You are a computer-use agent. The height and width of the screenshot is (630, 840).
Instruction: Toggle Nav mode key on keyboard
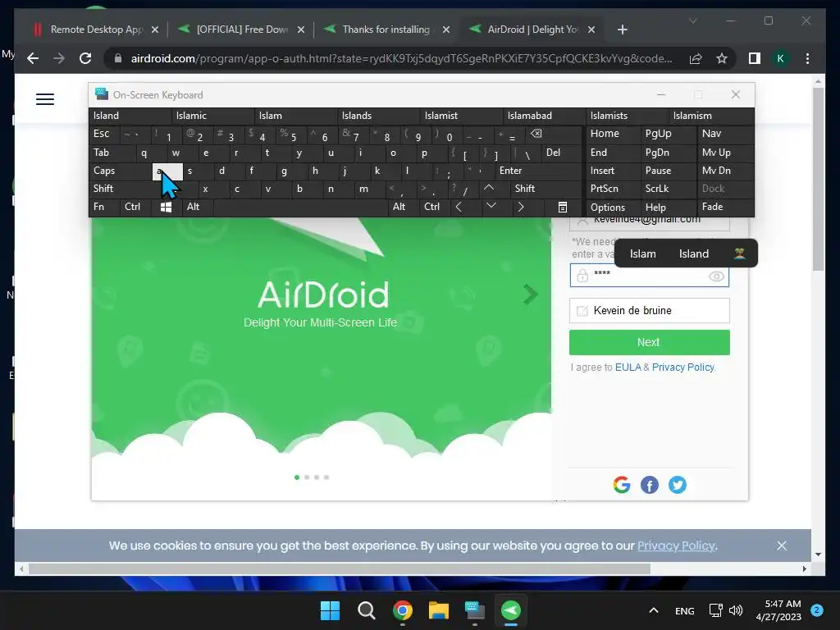(x=725, y=134)
